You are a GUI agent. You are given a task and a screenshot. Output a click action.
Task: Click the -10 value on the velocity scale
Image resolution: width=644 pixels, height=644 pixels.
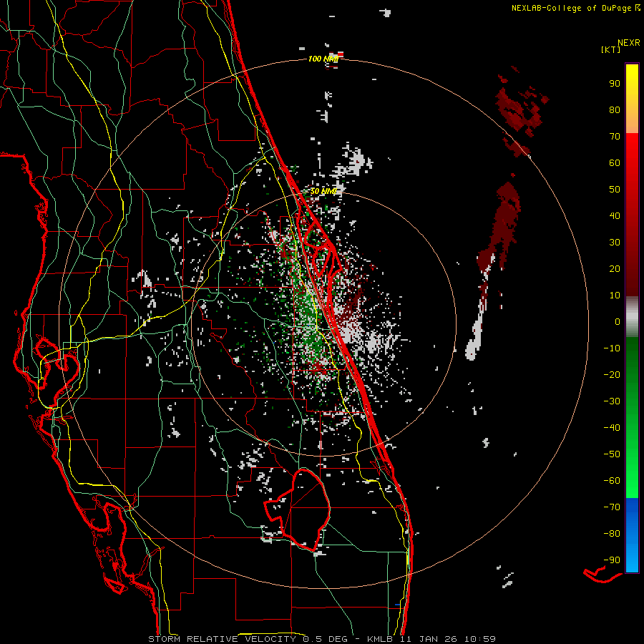[612, 348]
